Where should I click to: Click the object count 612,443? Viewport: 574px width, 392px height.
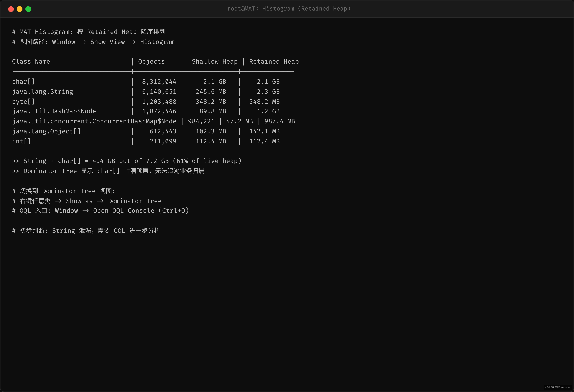163,131
